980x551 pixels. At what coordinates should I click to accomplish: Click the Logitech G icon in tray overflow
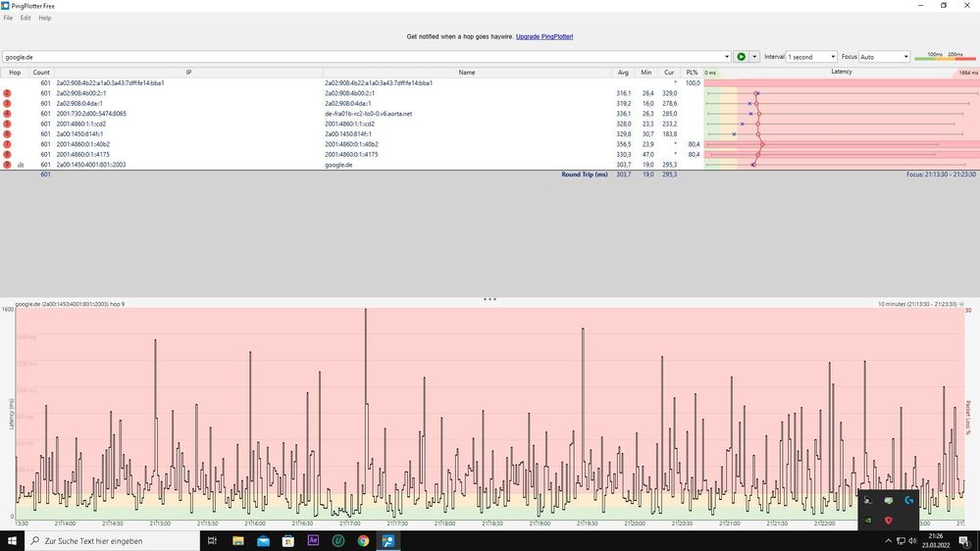pos(908,500)
